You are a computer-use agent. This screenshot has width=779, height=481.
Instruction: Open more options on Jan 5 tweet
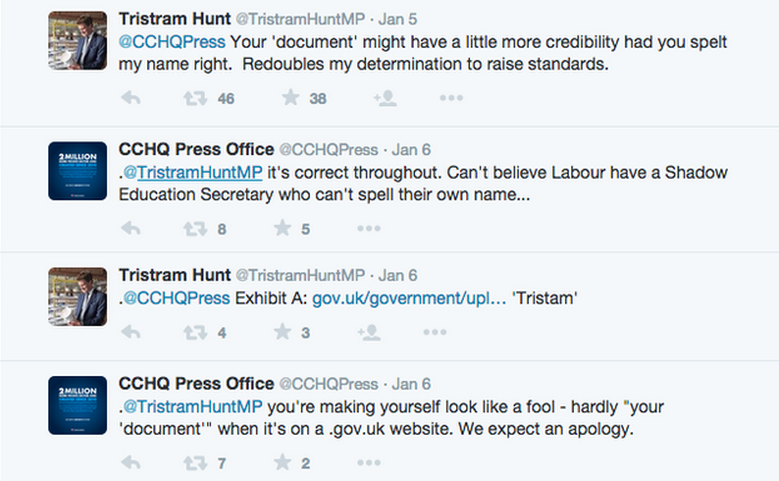coord(451,98)
